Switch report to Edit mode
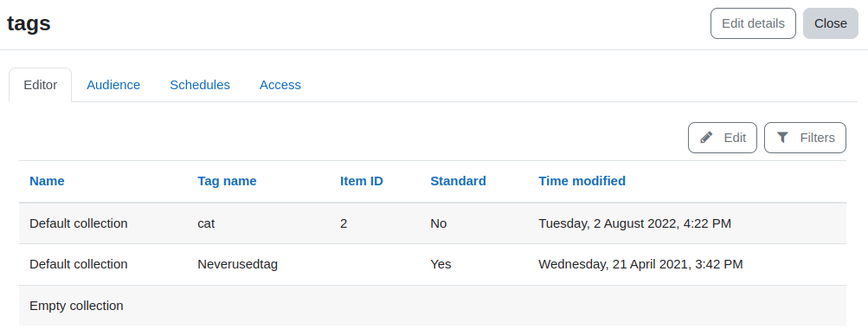Screen dimensions: 868x336 pos(723,138)
